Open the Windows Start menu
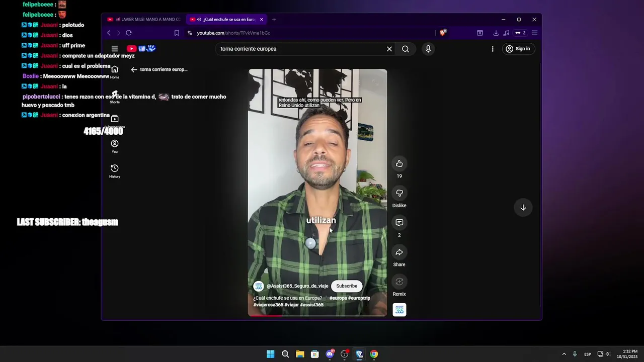 coord(271,354)
